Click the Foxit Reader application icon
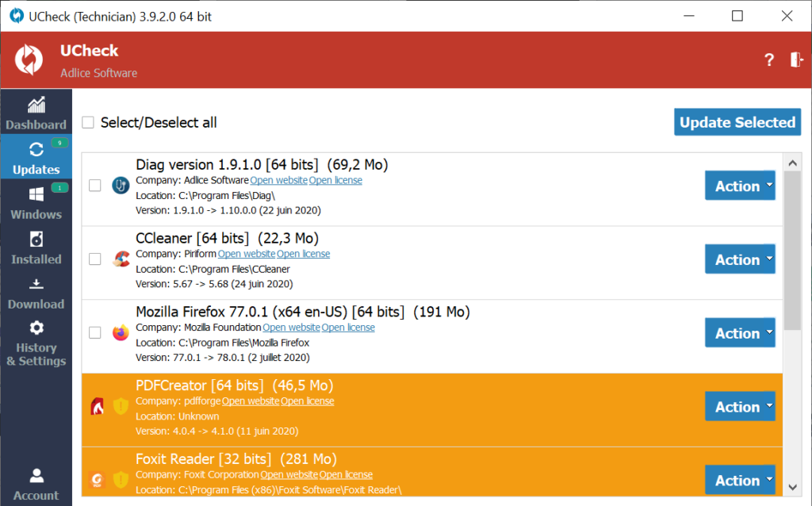The height and width of the screenshot is (506, 812). point(97,480)
